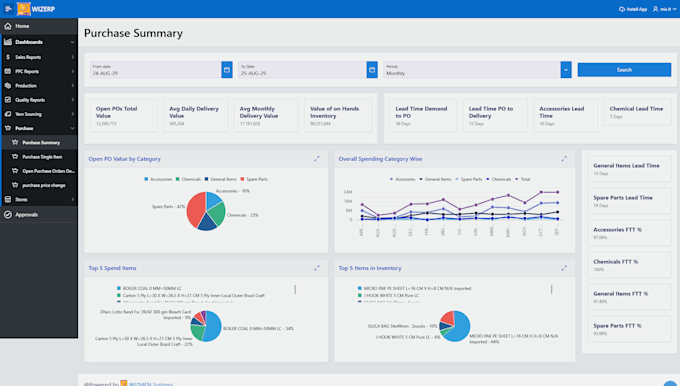The image size is (680, 386).
Task: Toggle Total series in line chart legend
Action: (x=522, y=179)
